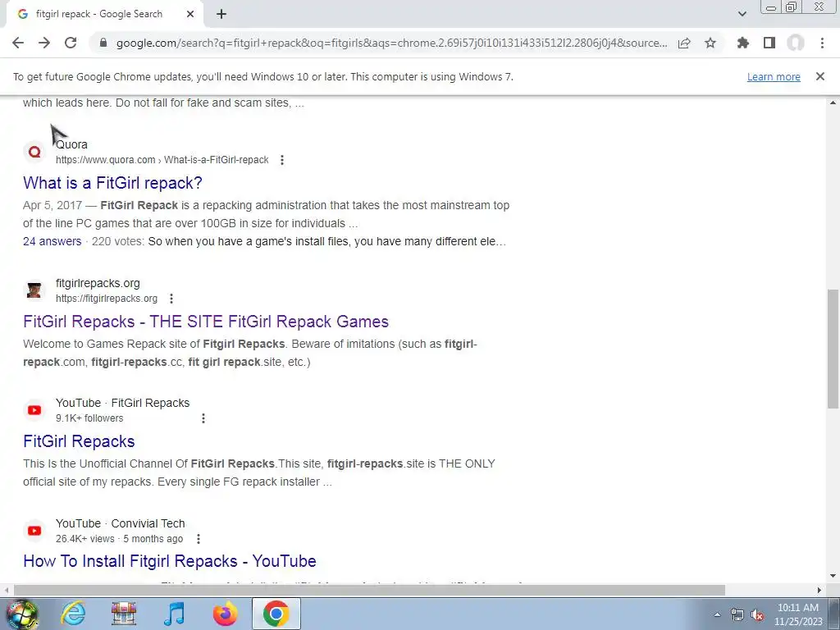840x630 pixels.
Task: Click the scroll down arrow
Action: point(833,577)
